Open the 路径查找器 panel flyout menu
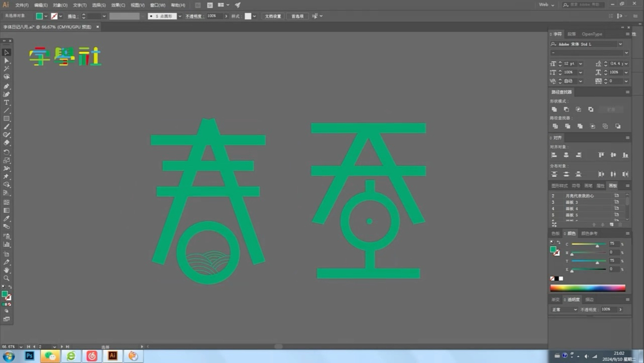Image resolution: width=644 pixels, height=363 pixels. (x=627, y=92)
